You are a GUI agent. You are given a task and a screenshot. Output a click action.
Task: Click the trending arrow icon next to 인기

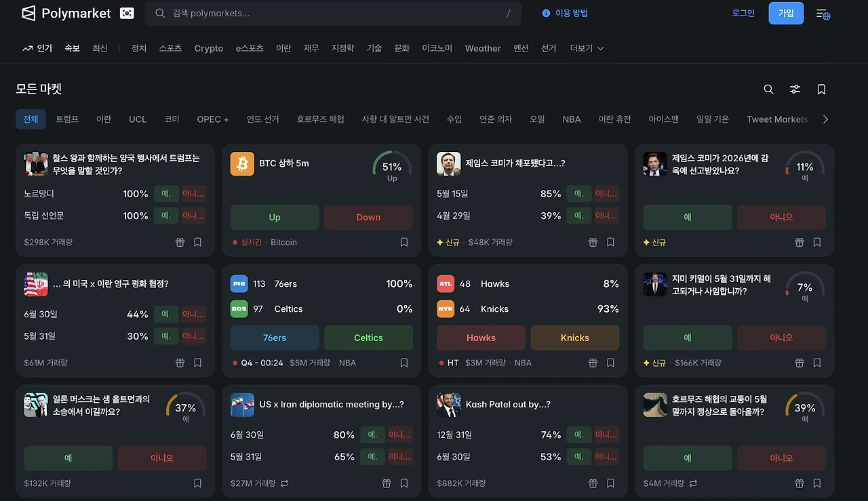pyautogui.click(x=28, y=48)
